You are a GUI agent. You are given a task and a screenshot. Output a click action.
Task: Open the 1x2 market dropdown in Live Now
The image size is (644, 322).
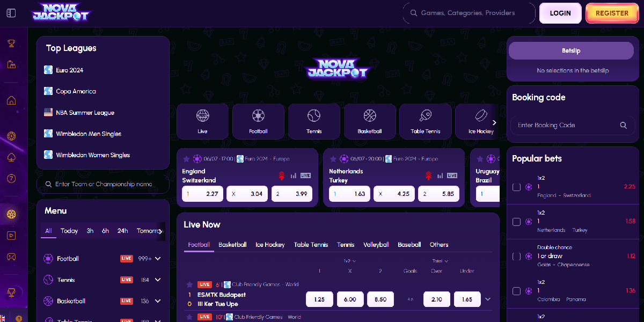(350, 261)
